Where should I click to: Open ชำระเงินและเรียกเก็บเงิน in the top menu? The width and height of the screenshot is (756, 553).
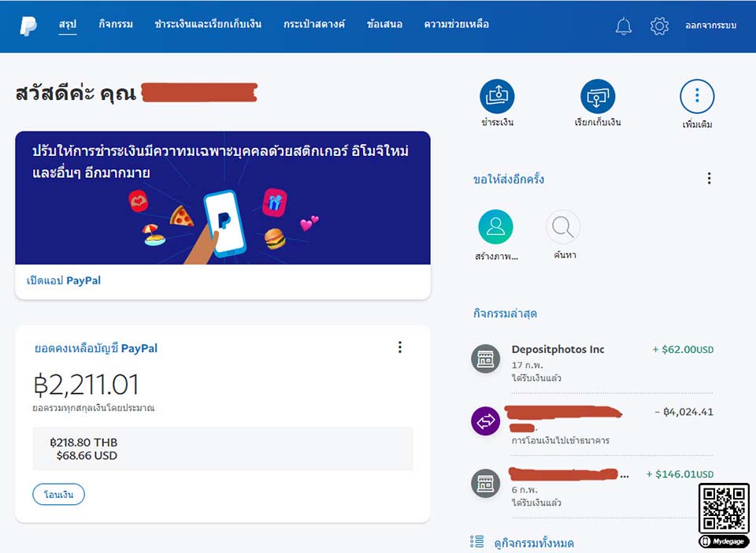click(208, 24)
